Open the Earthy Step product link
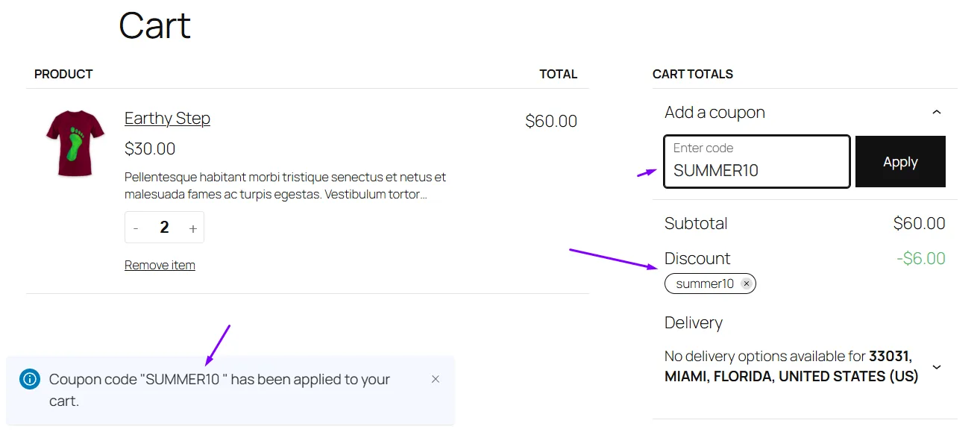980x432 pixels. click(167, 118)
